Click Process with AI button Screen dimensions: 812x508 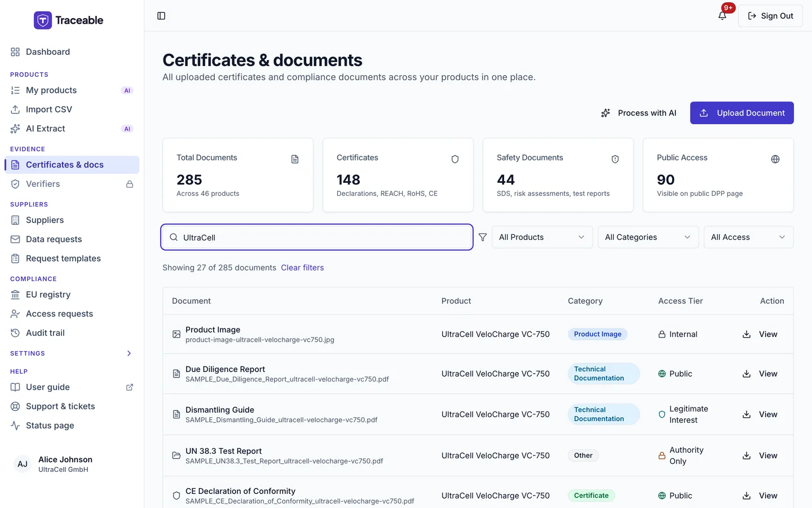(x=638, y=113)
